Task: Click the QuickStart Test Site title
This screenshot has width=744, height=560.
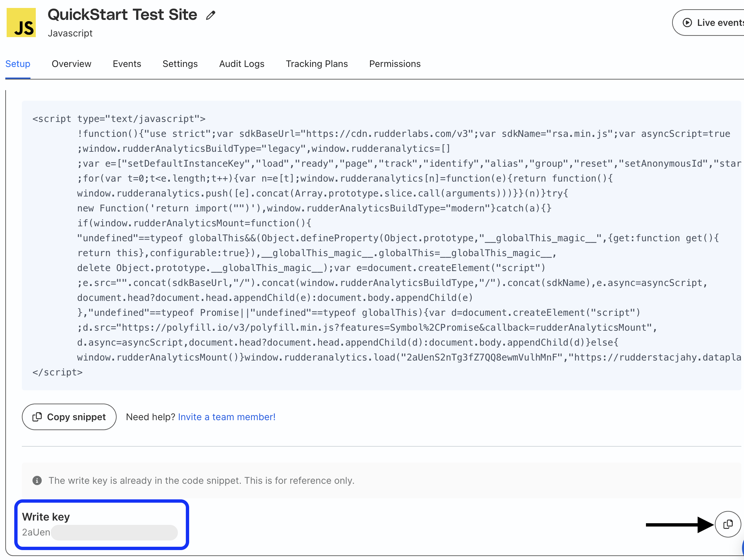Action: pyautogui.click(x=123, y=15)
